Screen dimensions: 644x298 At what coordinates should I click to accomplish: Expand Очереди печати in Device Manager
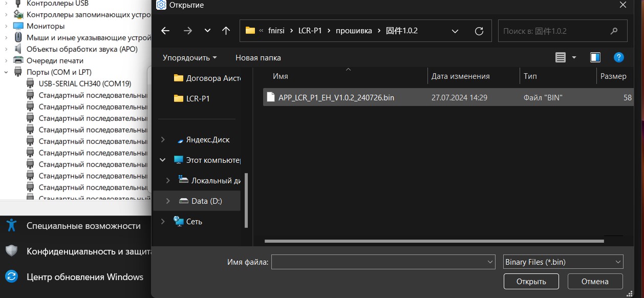pyautogui.click(x=6, y=60)
